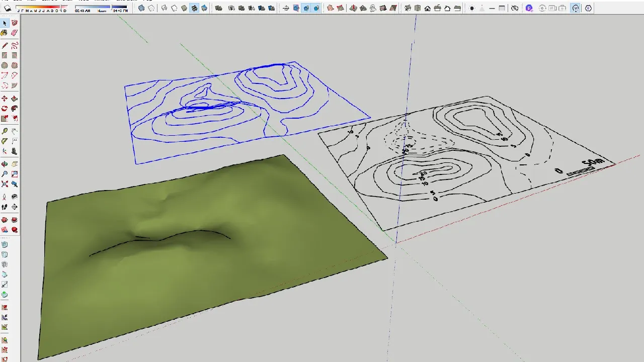Screen dimensions: 644x362
Task: Click the crossed-out eye icon
Action: (514, 8)
